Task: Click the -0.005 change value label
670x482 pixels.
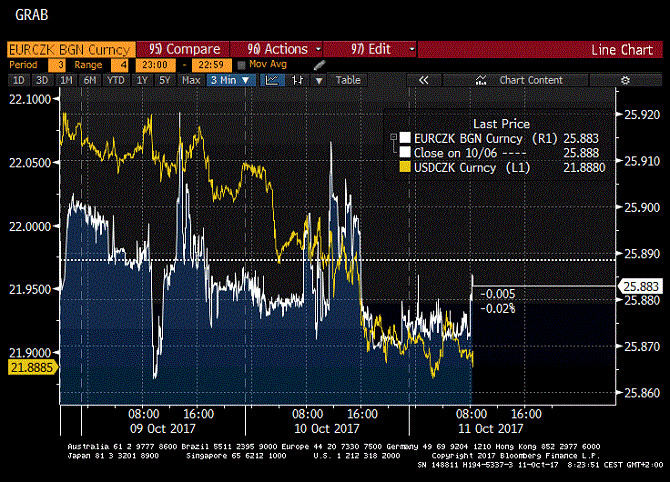Action: point(498,294)
